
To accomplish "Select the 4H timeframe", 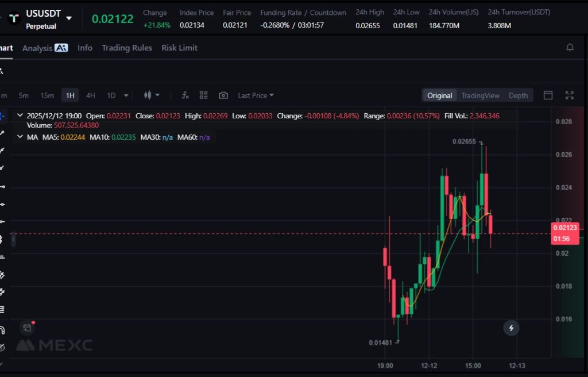I will (91, 95).
